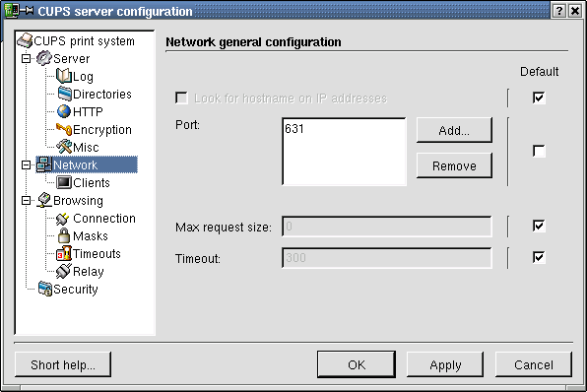Select the Timeouts tree entry
587x392 pixels.
pos(89,254)
